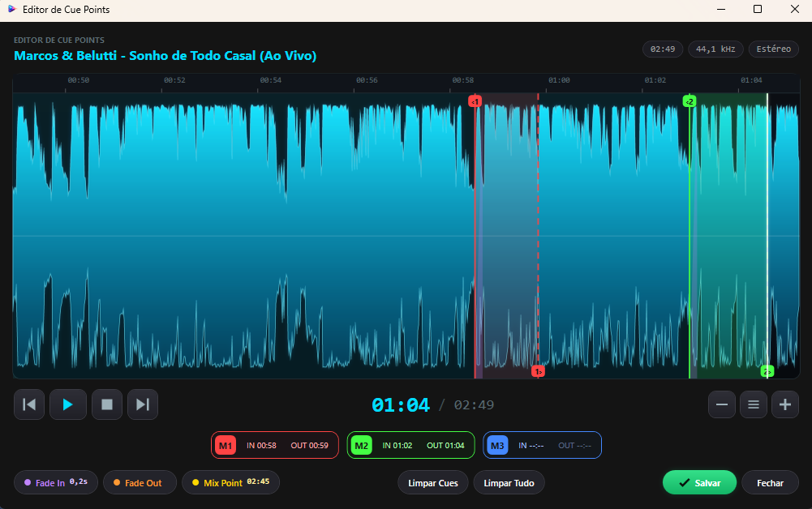812x509 pixels.
Task: Click the total time 02:49 beside counter
Action: pyautogui.click(x=474, y=405)
